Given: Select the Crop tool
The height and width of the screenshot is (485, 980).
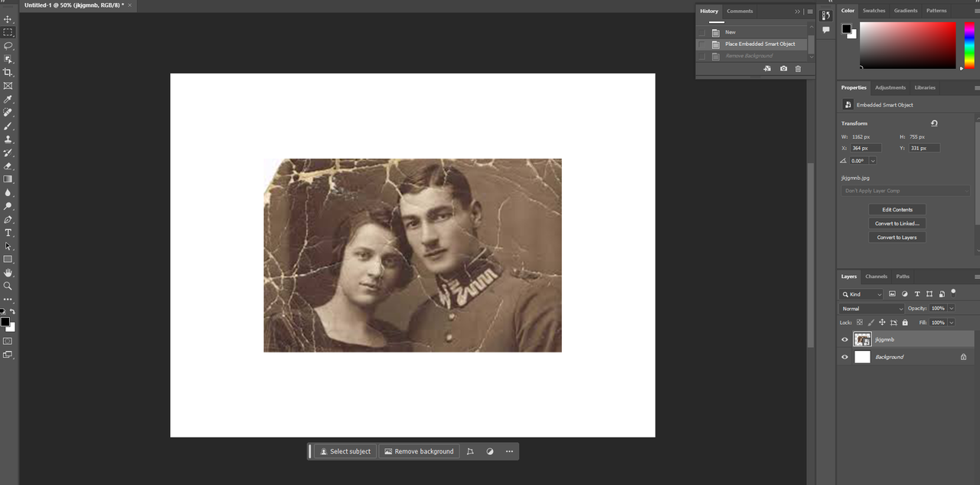Looking at the screenshot, I should (x=8, y=72).
